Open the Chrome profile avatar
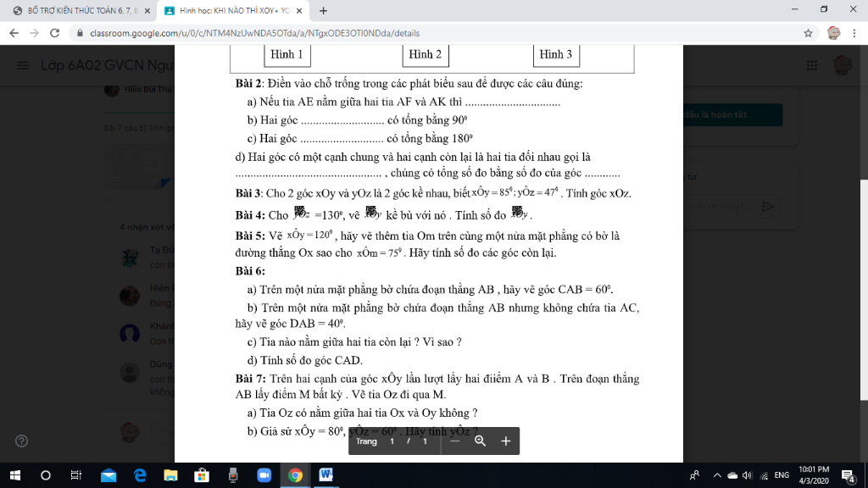The height and width of the screenshot is (488, 868). [x=834, y=33]
